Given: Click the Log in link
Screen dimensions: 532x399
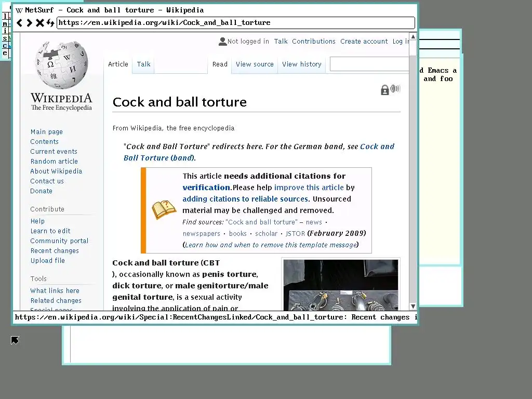Looking at the screenshot, I should 401,42.
